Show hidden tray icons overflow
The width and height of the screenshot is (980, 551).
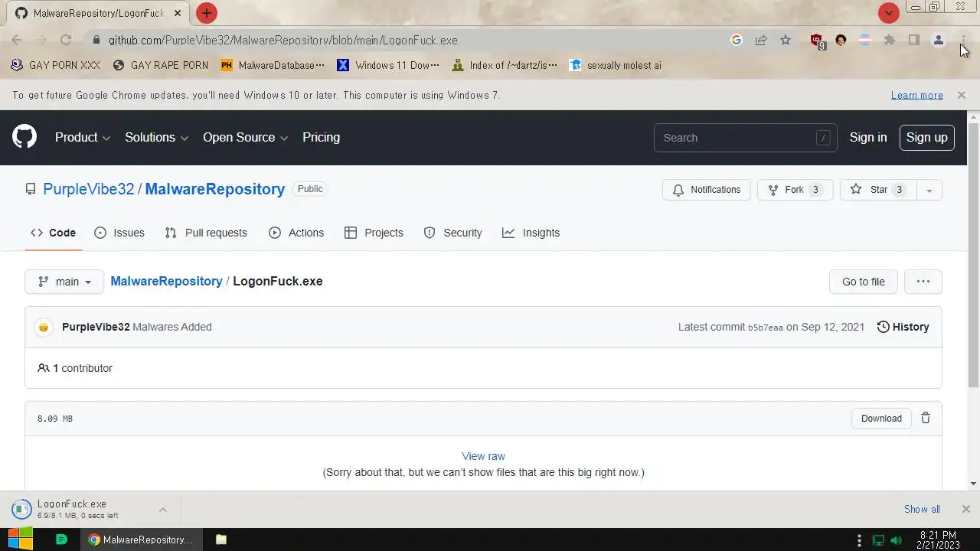(859, 540)
